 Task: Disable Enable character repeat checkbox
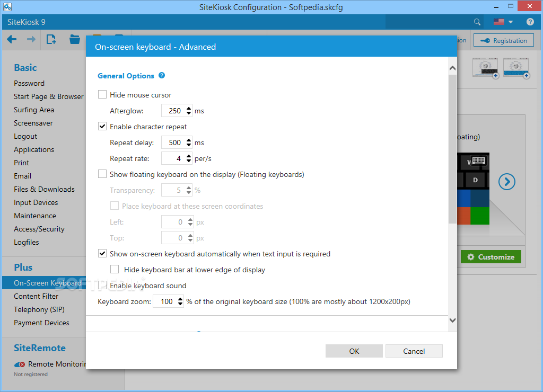pyautogui.click(x=102, y=126)
